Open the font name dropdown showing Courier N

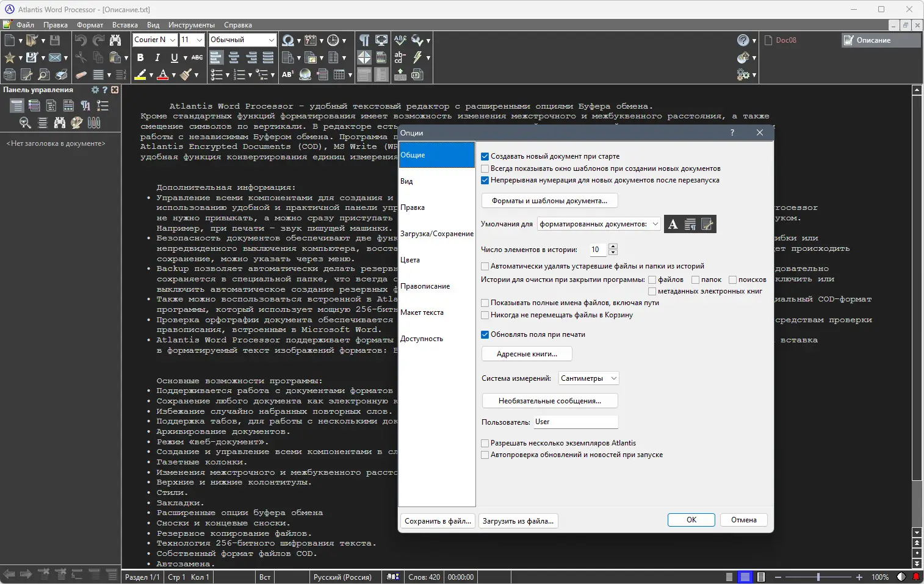tap(173, 40)
